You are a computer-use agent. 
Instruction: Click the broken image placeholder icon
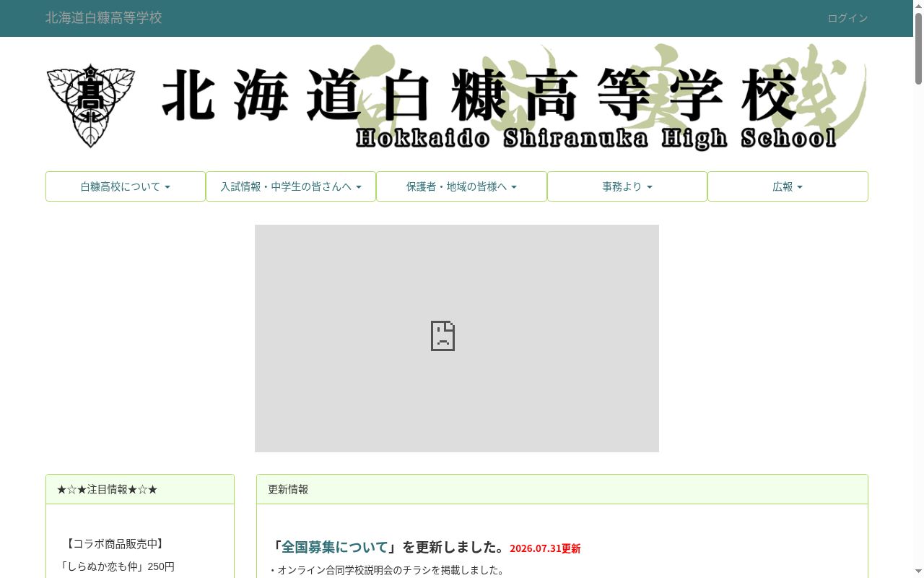[443, 336]
